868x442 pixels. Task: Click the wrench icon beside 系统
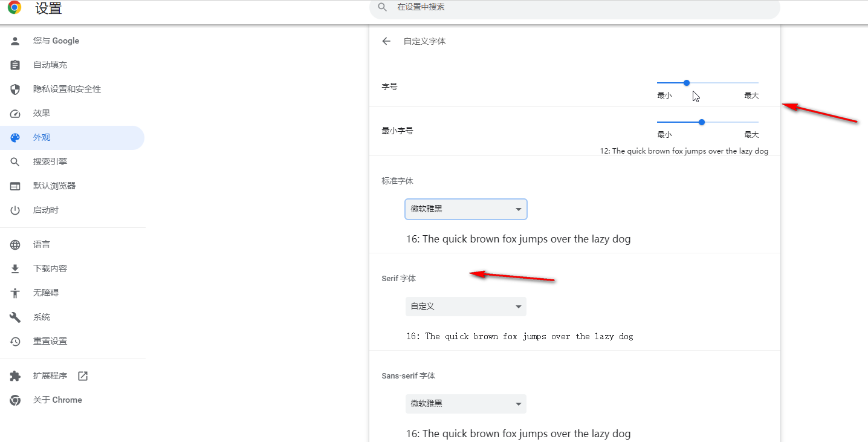coord(15,317)
